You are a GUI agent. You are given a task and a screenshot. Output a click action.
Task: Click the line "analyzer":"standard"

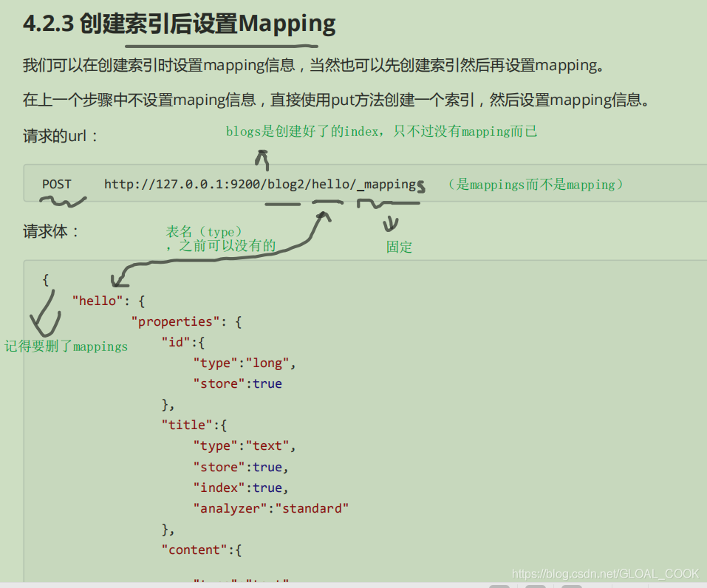271,509
